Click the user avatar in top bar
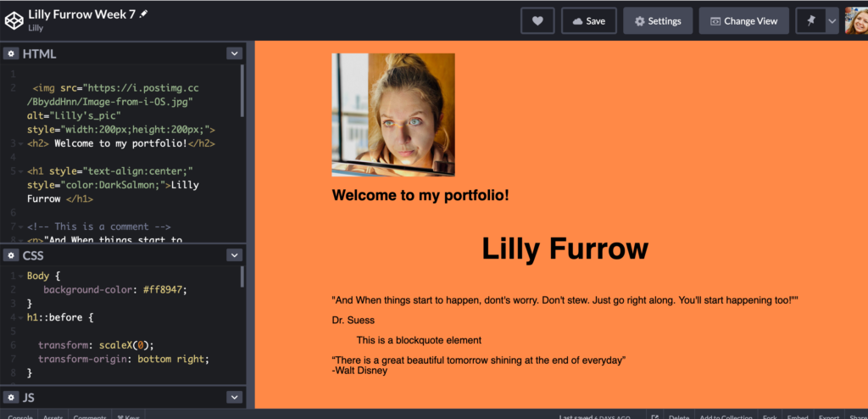Viewport: 868px width, 419px height. point(856,21)
